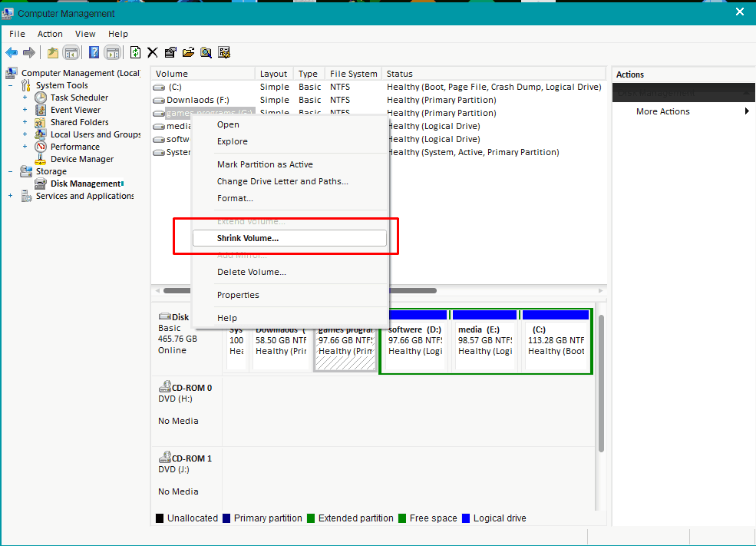Select Open in the context menu
Image resolution: width=756 pixels, height=546 pixels.
289,124
